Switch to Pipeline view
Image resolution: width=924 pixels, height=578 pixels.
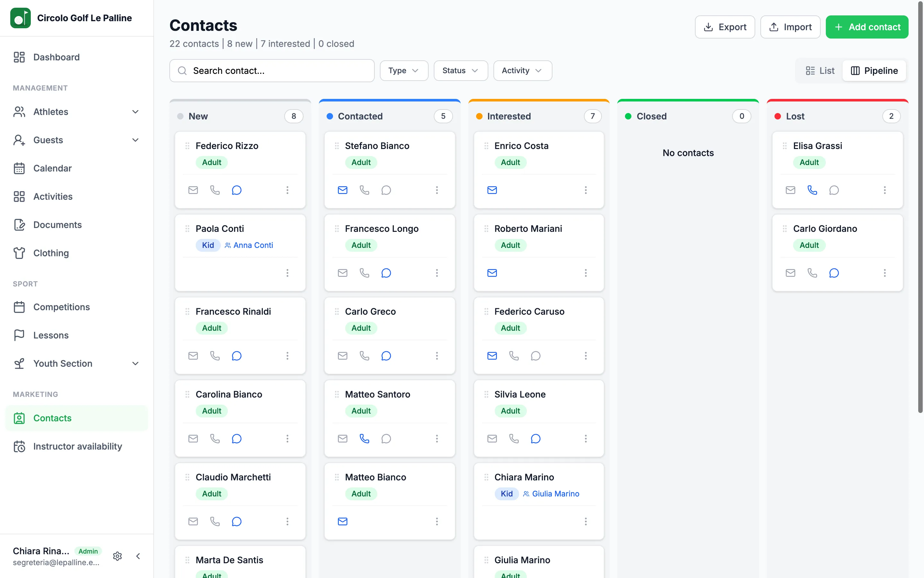pyautogui.click(x=874, y=71)
